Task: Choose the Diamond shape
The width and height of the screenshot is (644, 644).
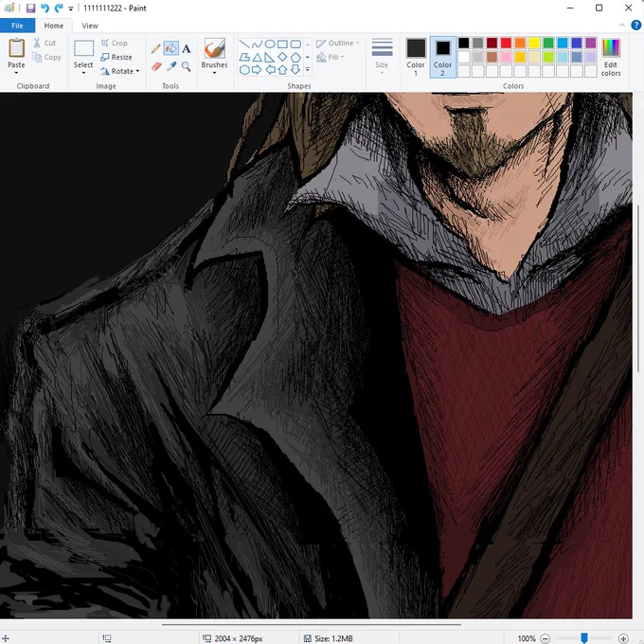Action: [282, 57]
